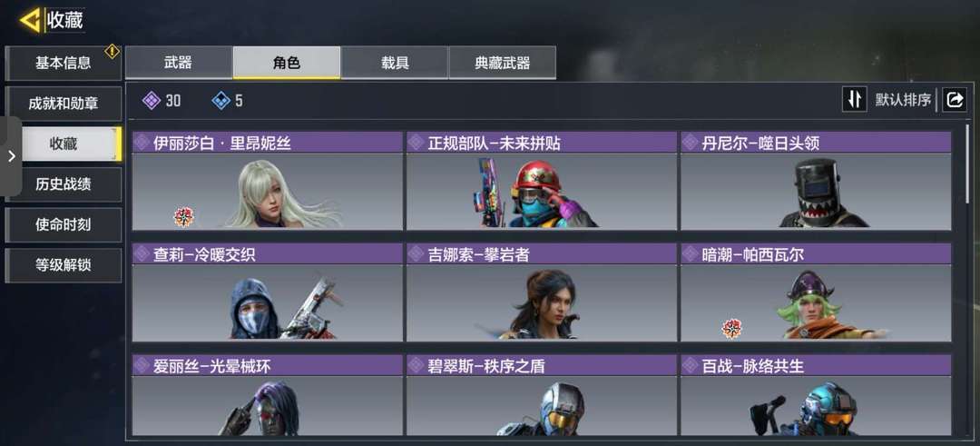Click the purple diamond currency icon
The height and width of the screenshot is (446, 980).
click(x=152, y=100)
